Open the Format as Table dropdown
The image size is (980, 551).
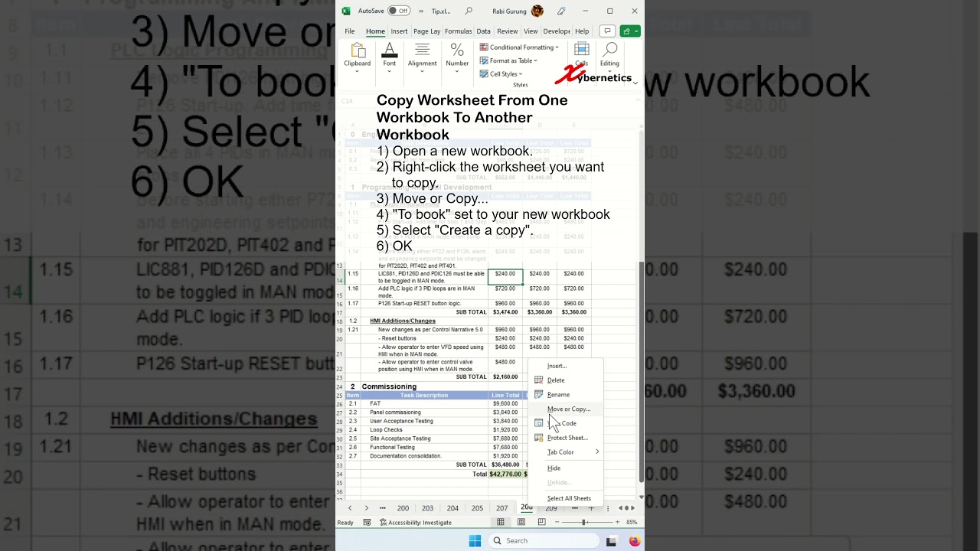click(508, 60)
